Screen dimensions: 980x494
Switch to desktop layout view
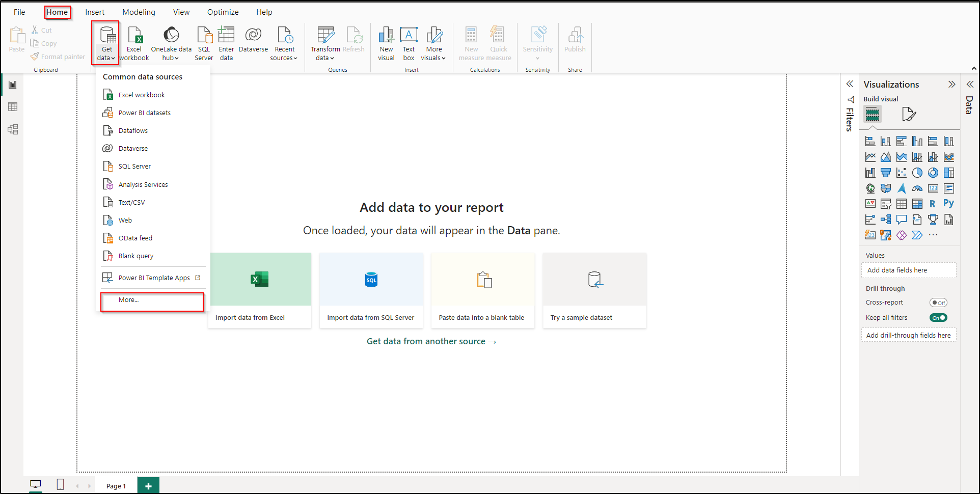tap(36, 484)
